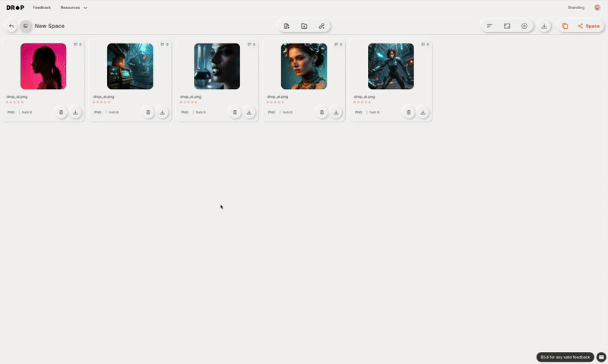
Task: Click the New Space title field
Action: click(49, 26)
